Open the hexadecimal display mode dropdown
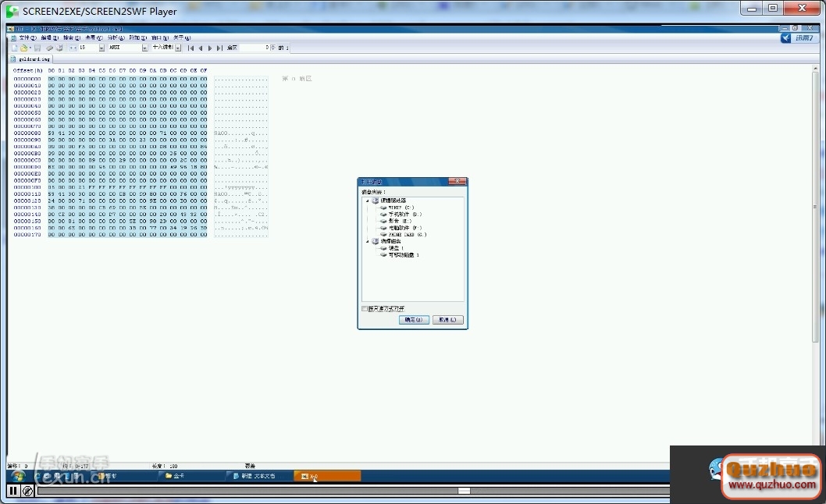Screen dimensions: 826x504 coord(178,48)
